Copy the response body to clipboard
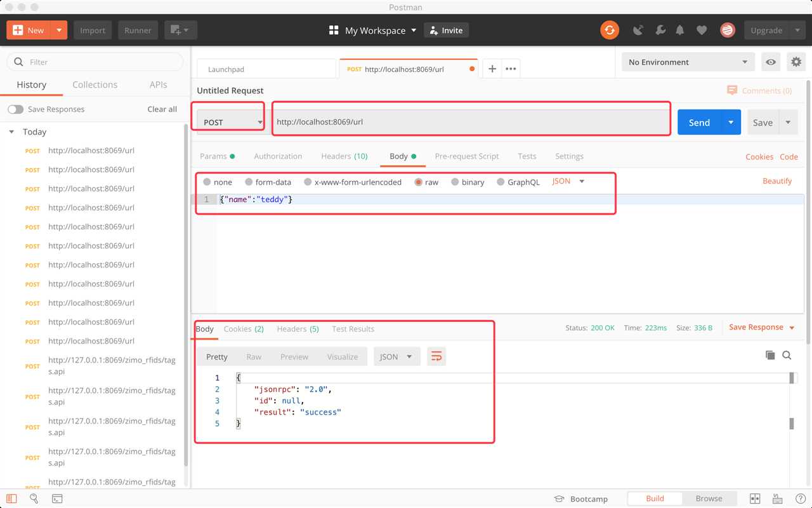 [x=770, y=356]
